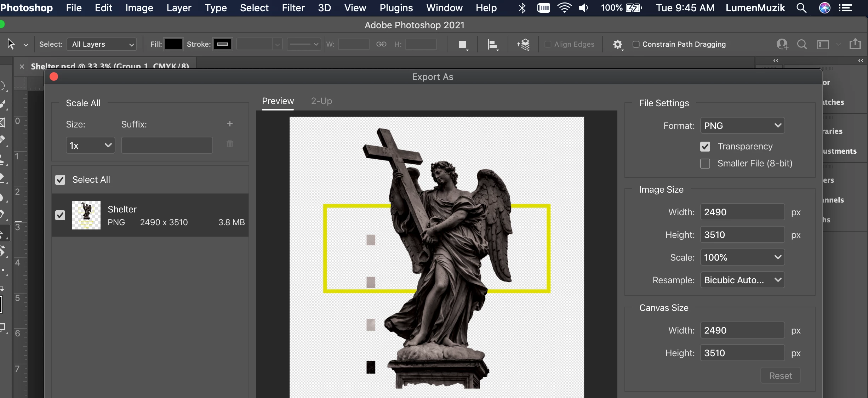Viewport: 868px width, 398px height.
Task: Click the share icon at top right
Action: point(855,44)
